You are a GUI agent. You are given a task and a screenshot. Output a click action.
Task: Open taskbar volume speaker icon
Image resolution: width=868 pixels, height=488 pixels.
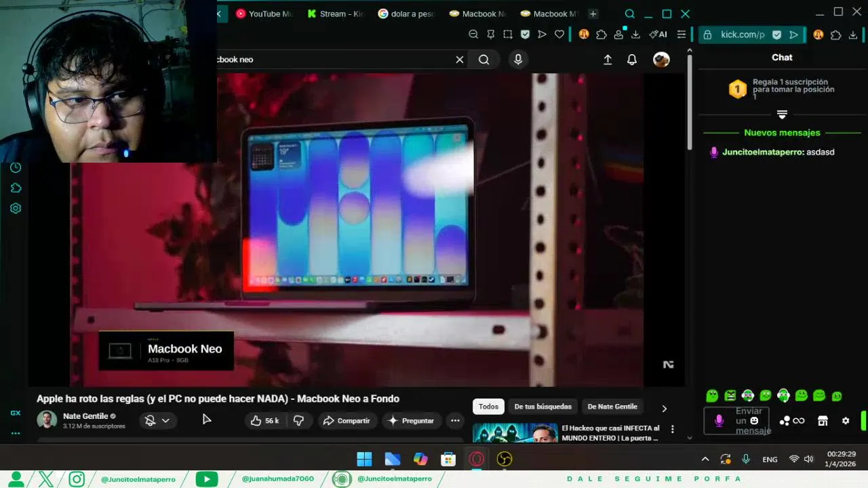[808, 459]
